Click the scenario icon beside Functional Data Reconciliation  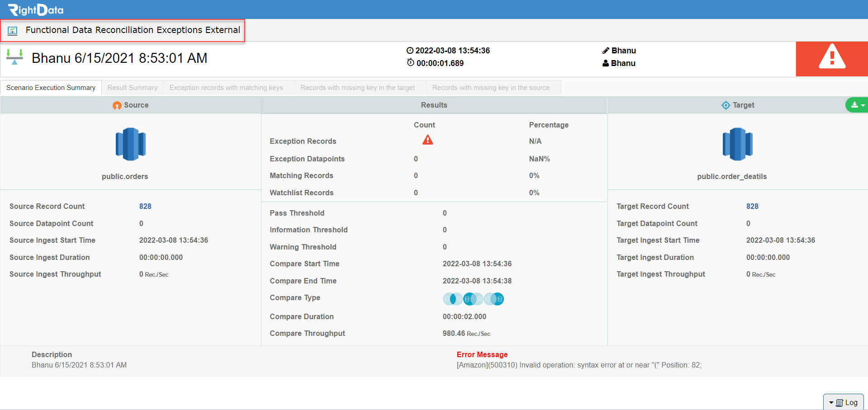click(13, 31)
